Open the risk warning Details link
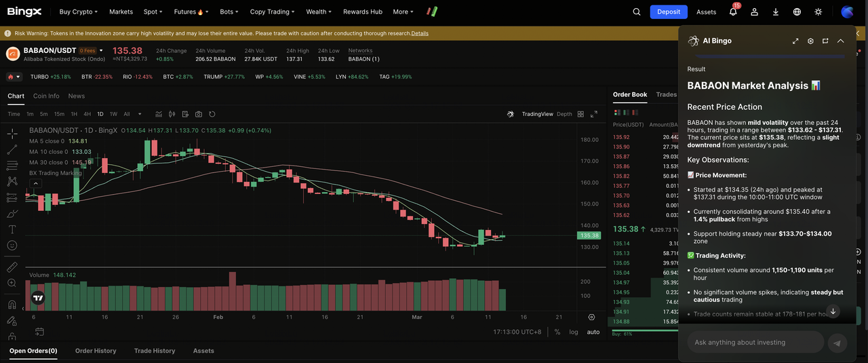This screenshot has height=363, width=868. pos(420,33)
